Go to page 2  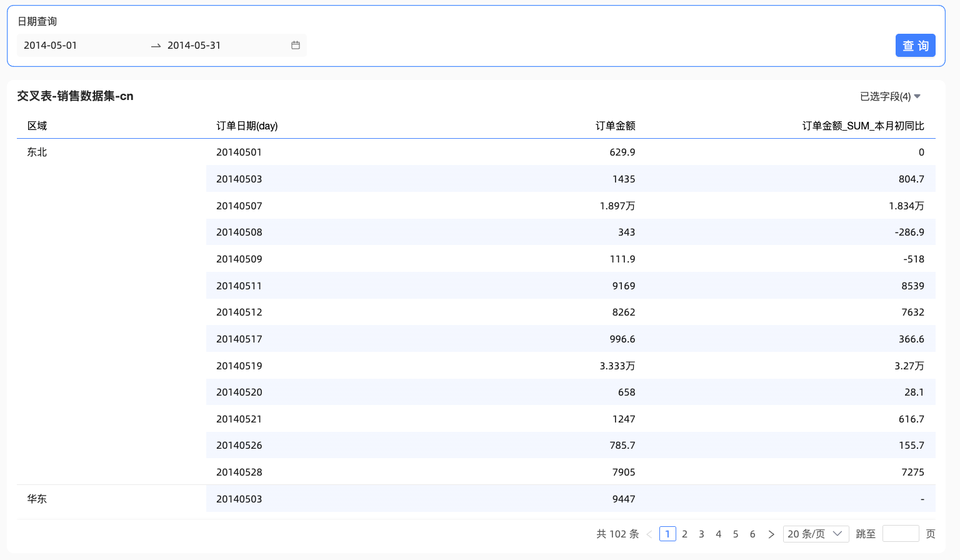pos(685,534)
